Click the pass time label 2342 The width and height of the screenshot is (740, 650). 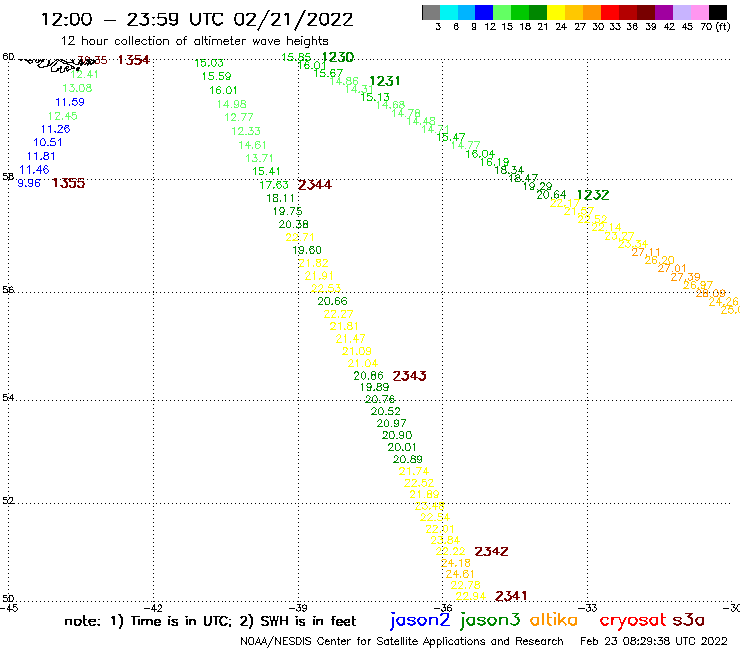[491, 551]
